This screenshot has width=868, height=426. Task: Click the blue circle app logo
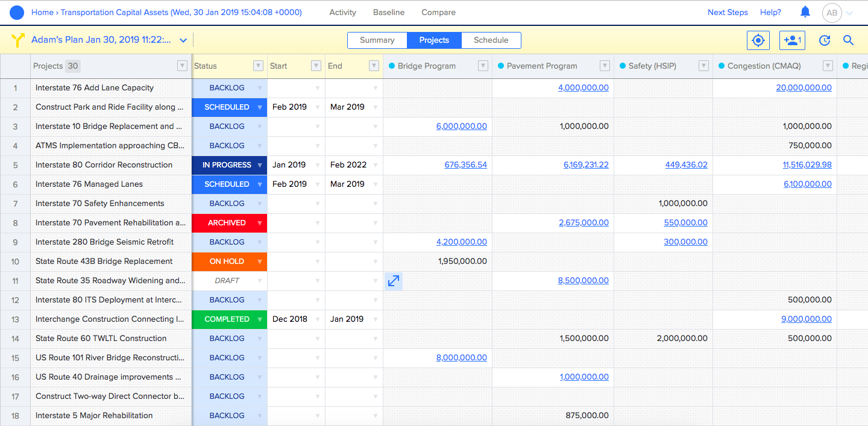(x=17, y=12)
